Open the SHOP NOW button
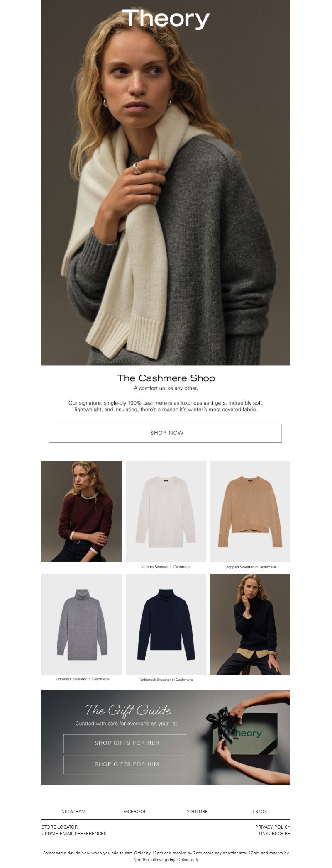 tap(165, 433)
